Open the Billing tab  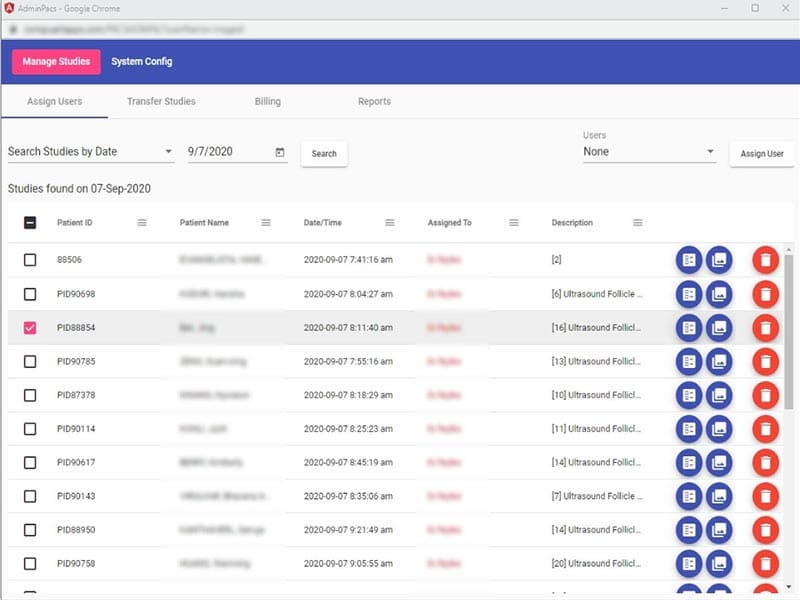click(x=267, y=101)
